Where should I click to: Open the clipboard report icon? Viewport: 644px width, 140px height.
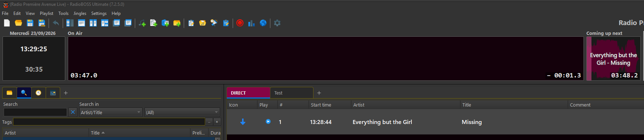coord(226,23)
